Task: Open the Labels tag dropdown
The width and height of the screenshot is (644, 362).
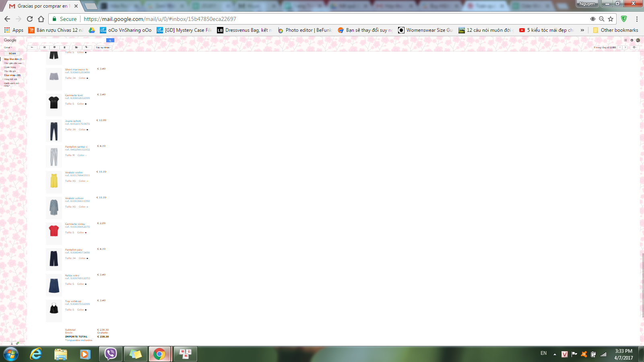Action: tap(87, 47)
